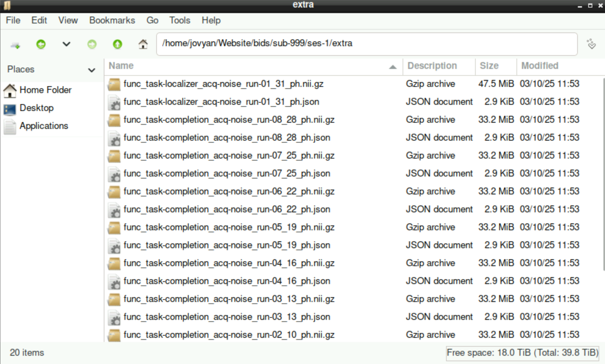Click filename func_task-completion_acq-noise_run-08_28_ph.nii.gz
This screenshot has width=605, height=364.
click(229, 120)
